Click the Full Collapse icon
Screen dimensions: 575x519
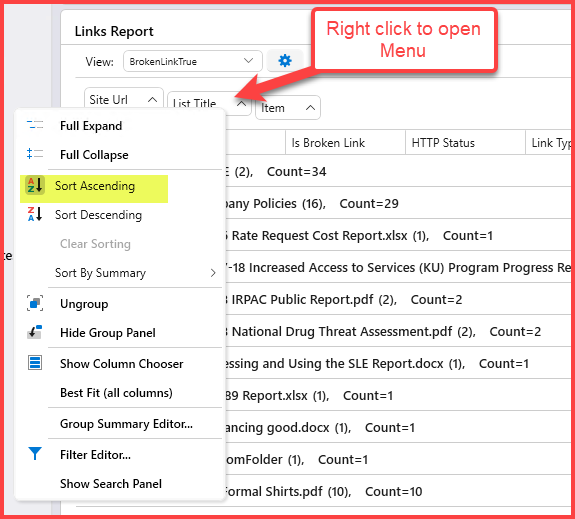pyautogui.click(x=35, y=154)
